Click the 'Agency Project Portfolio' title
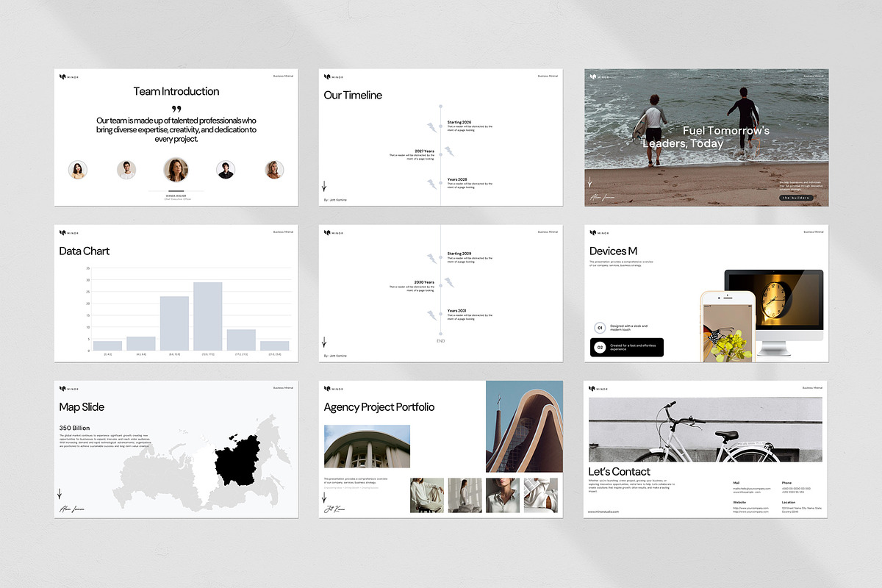 379,407
